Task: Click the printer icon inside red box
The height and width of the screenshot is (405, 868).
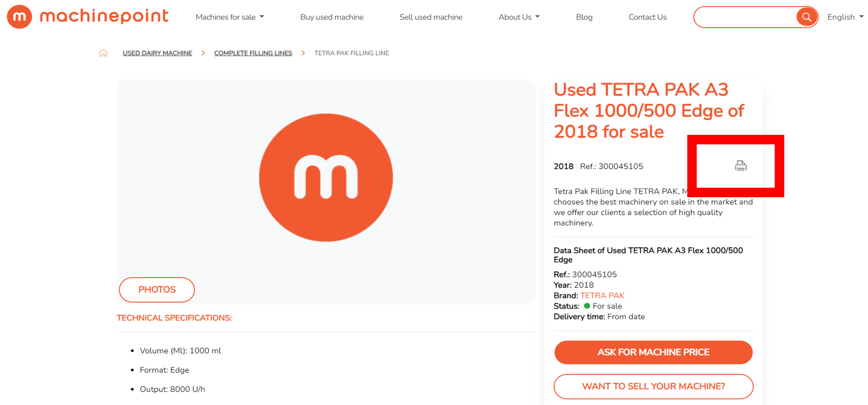Action: click(739, 166)
